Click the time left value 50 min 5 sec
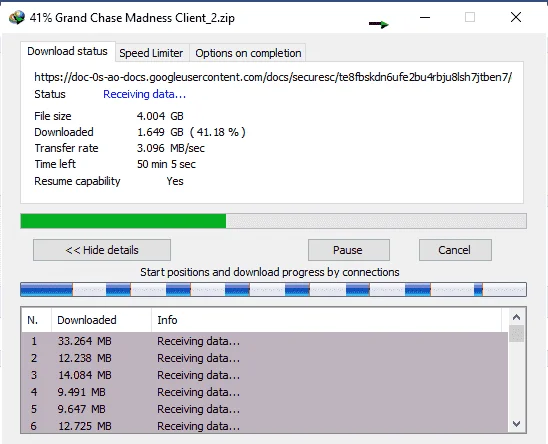 pos(166,164)
